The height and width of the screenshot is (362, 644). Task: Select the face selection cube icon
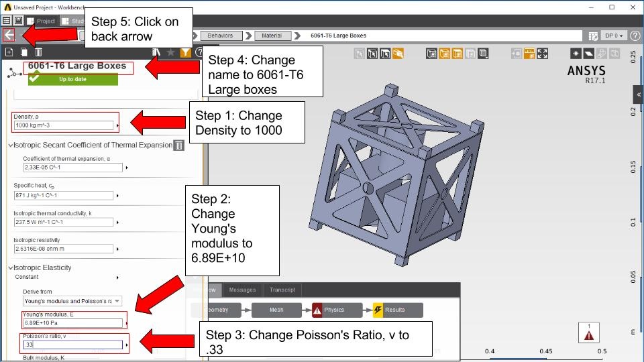(x=372, y=54)
